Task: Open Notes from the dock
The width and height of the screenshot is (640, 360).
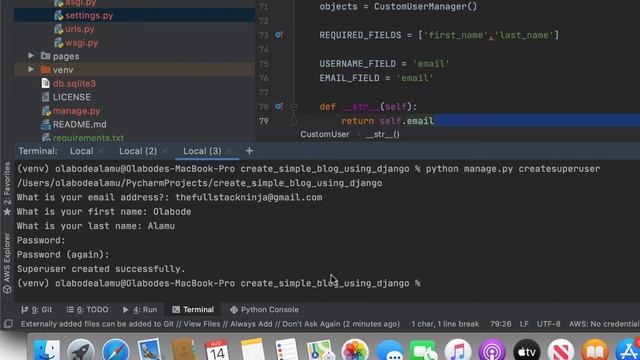Action: [252, 350]
